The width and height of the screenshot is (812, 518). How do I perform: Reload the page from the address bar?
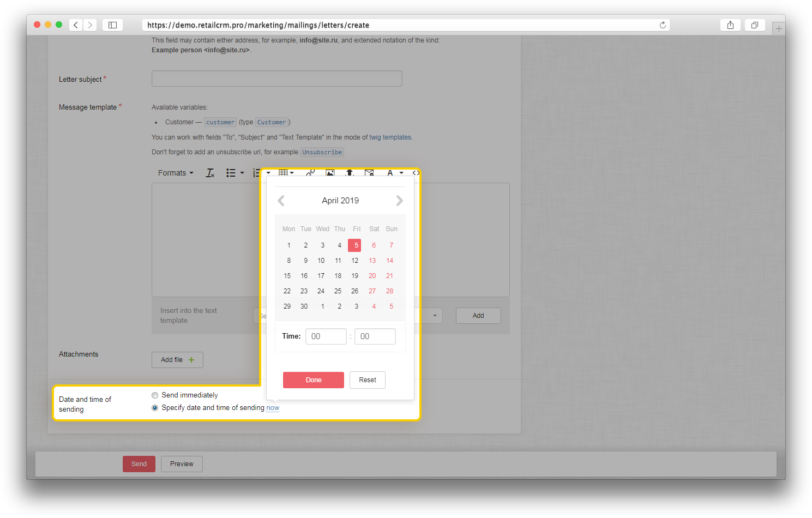click(x=663, y=25)
